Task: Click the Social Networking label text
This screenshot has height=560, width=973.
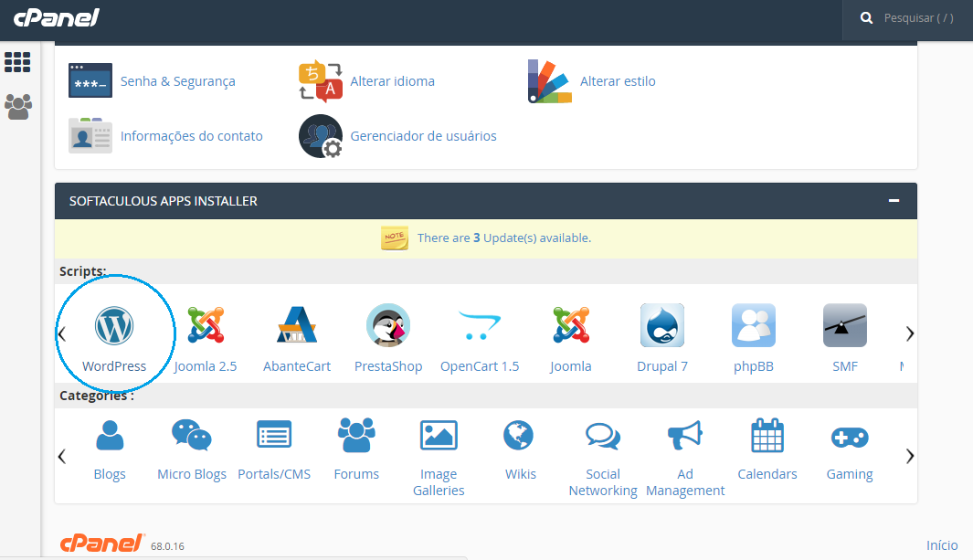Action: pyautogui.click(x=603, y=481)
